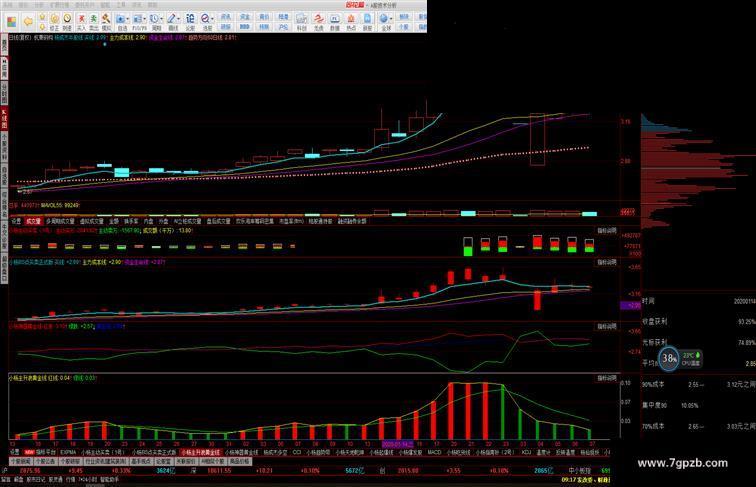Switch to the 成交量 indicator tab
756x487 pixels.
coord(34,221)
